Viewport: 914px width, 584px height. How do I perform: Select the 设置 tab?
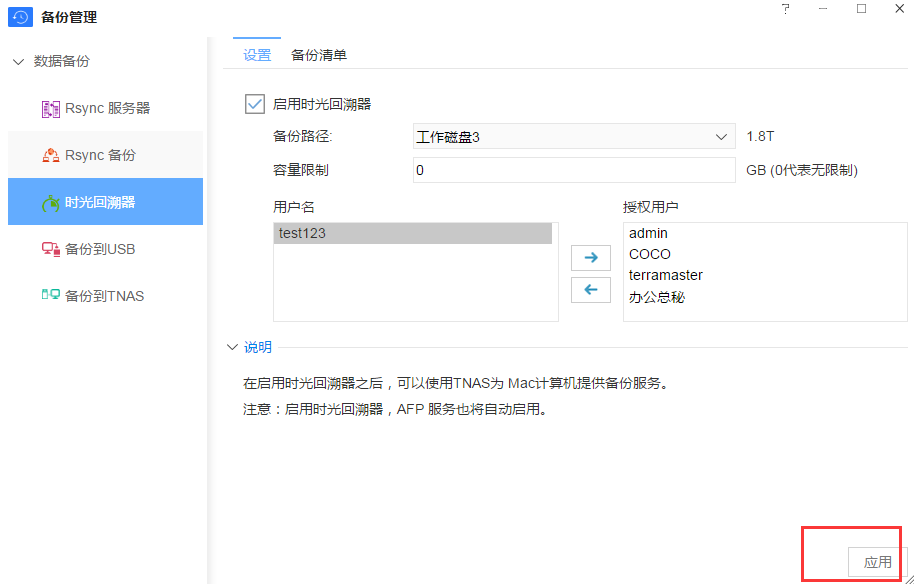point(257,55)
